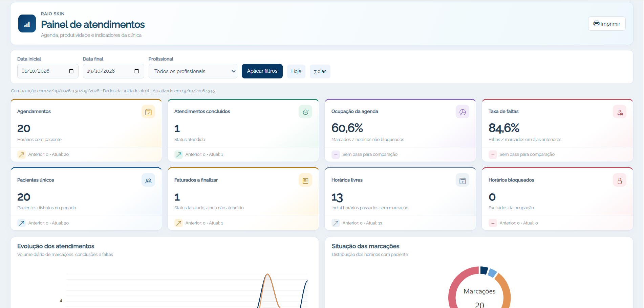Click the Atendimentos concluídos trend arrow icon
644x308 pixels.
[179, 155]
